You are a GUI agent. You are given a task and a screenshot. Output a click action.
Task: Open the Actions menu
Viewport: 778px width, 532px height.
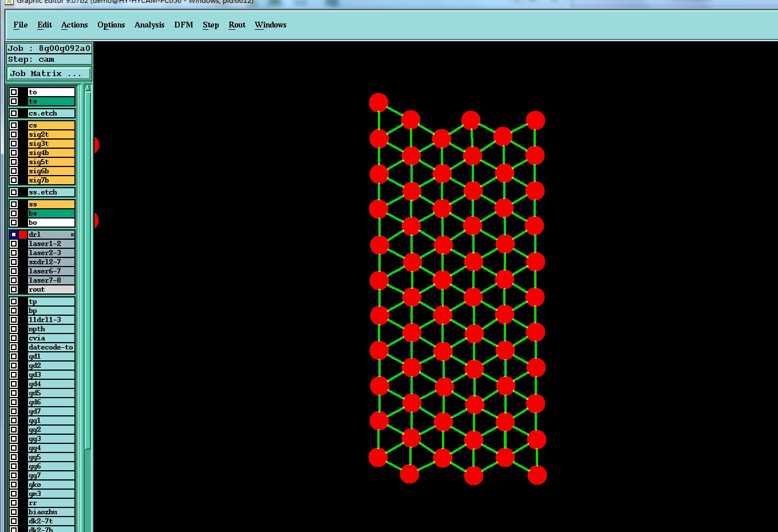click(74, 25)
